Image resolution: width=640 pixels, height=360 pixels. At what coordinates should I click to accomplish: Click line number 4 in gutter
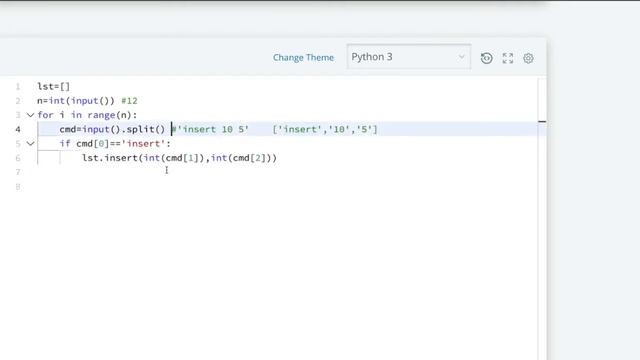click(x=18, y=129)
